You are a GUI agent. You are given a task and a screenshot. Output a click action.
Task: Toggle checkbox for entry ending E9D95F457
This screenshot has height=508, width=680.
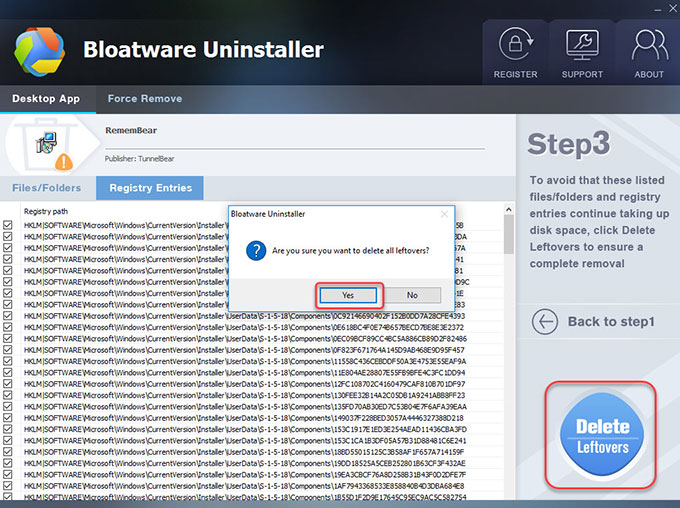click(7, 350)
